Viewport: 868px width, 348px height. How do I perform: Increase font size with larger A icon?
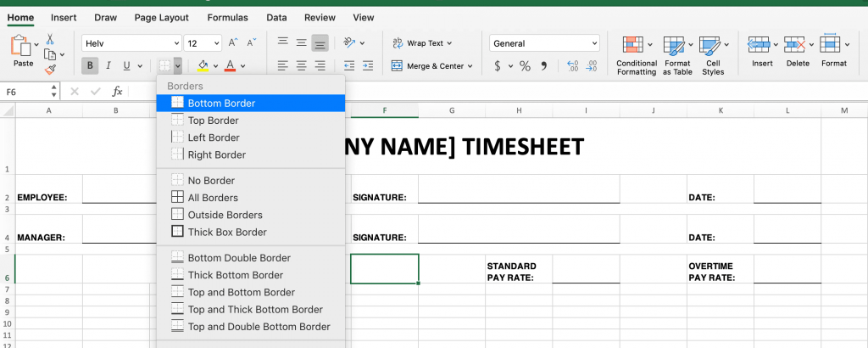point(234,42)
